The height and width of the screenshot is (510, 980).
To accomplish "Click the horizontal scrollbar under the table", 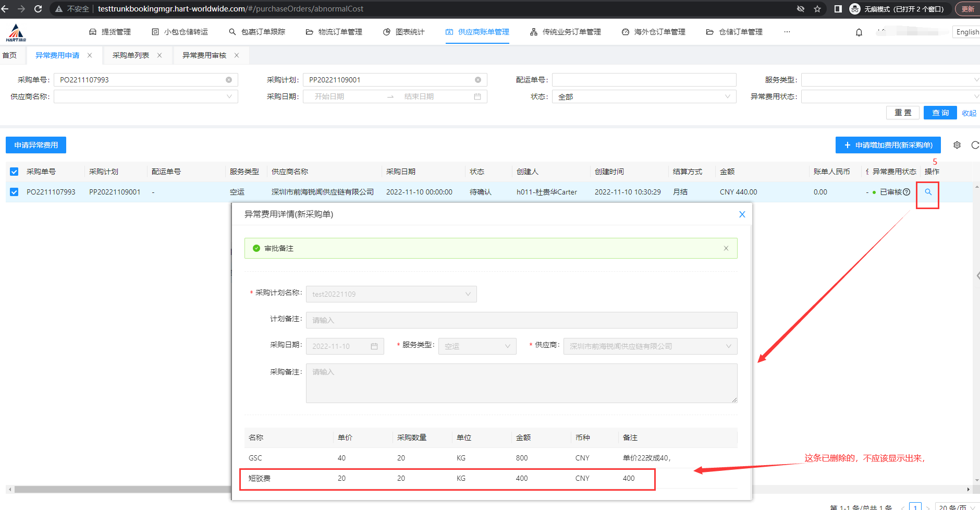I will point(120,489).
